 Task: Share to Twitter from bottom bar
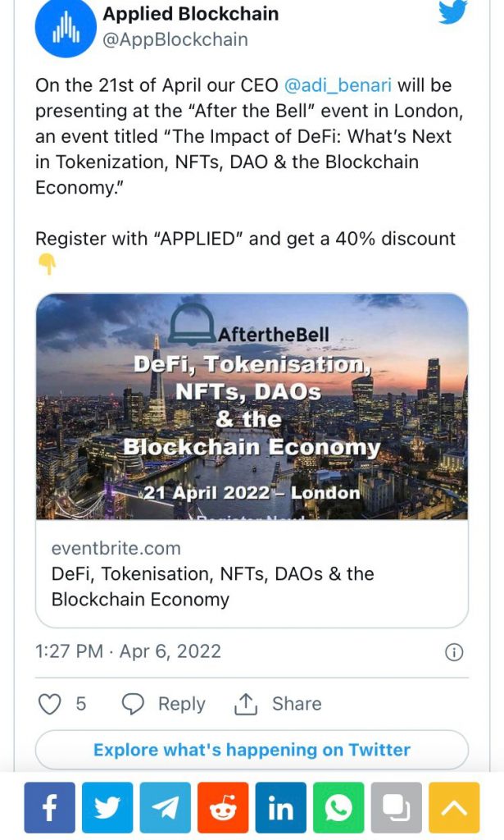pyautogui.click(x=107, y=808)
